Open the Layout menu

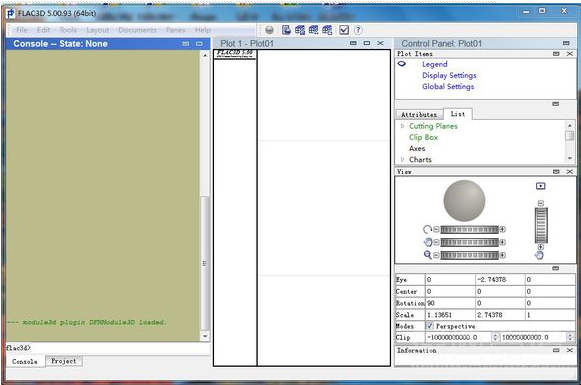point(98,30)
